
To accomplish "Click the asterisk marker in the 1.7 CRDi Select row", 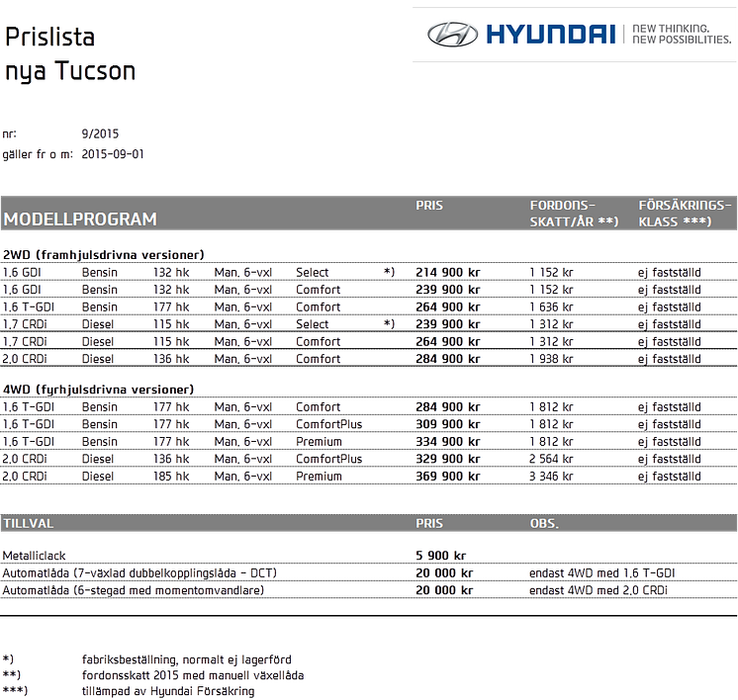I will 389,323.
